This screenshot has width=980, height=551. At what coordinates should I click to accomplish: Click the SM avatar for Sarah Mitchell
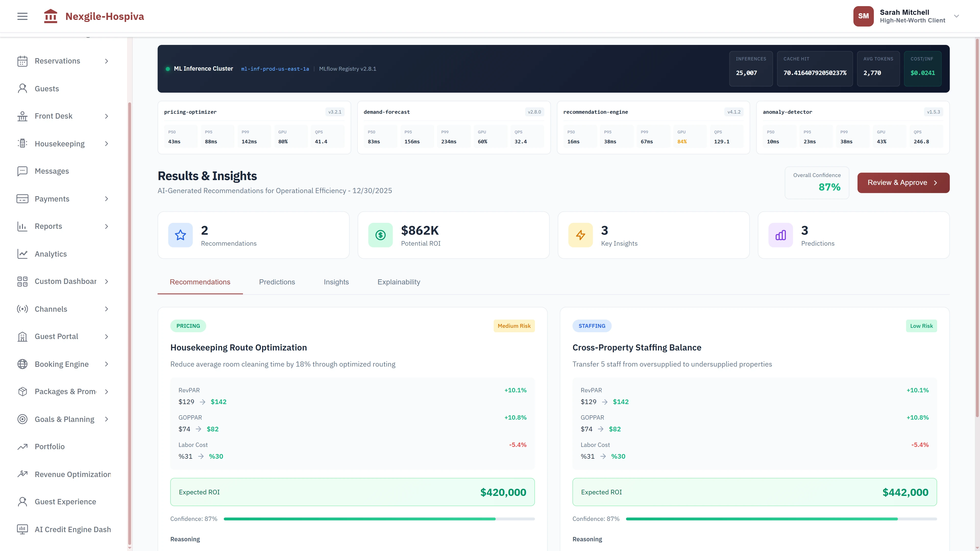[863, 16]
